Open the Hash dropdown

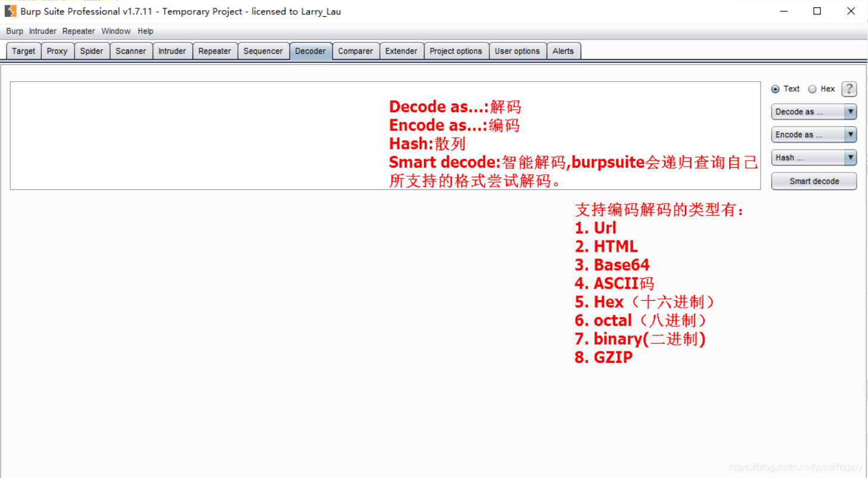(x=814, y=158)
